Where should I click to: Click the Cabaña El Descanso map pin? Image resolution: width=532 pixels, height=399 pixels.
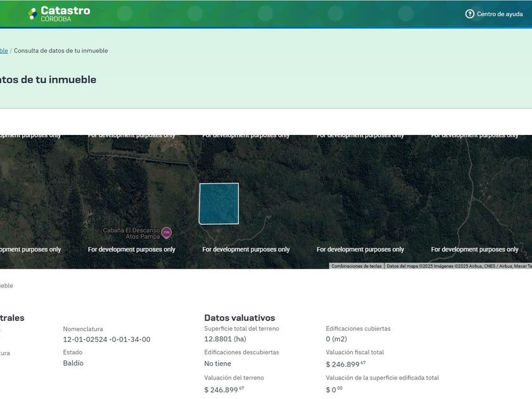coord(166,232)
